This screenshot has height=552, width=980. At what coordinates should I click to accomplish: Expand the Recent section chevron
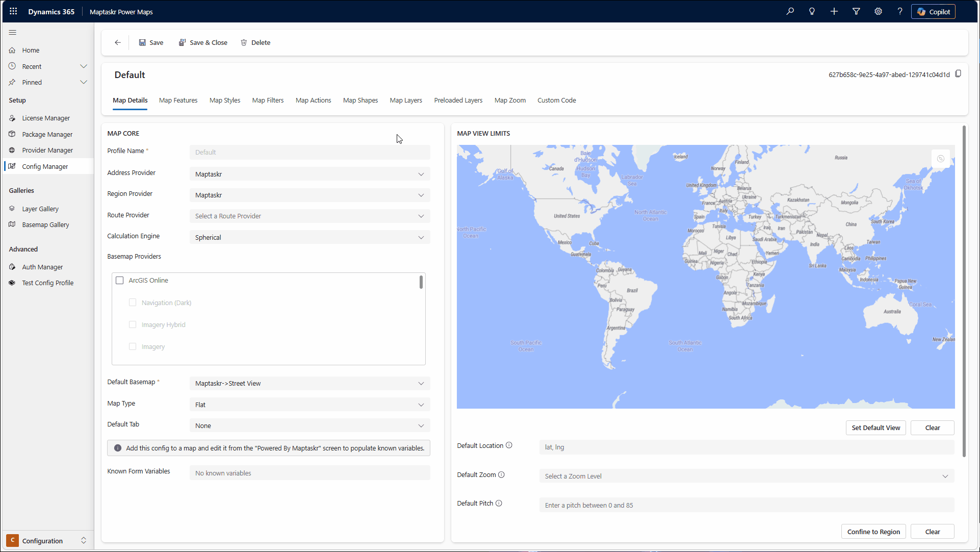point(84,66)
